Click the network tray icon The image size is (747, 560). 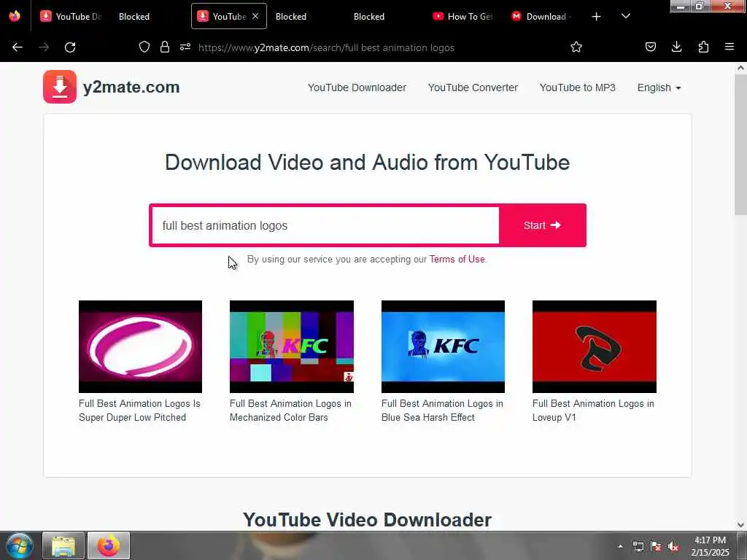[x=638, y=546]
